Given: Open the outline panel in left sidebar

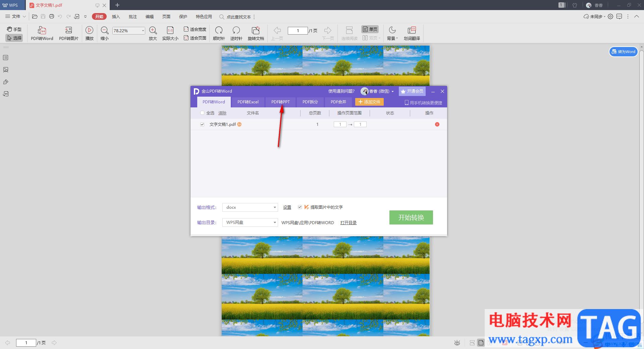Looking at the screenshot, I should [x=6, y=58].
